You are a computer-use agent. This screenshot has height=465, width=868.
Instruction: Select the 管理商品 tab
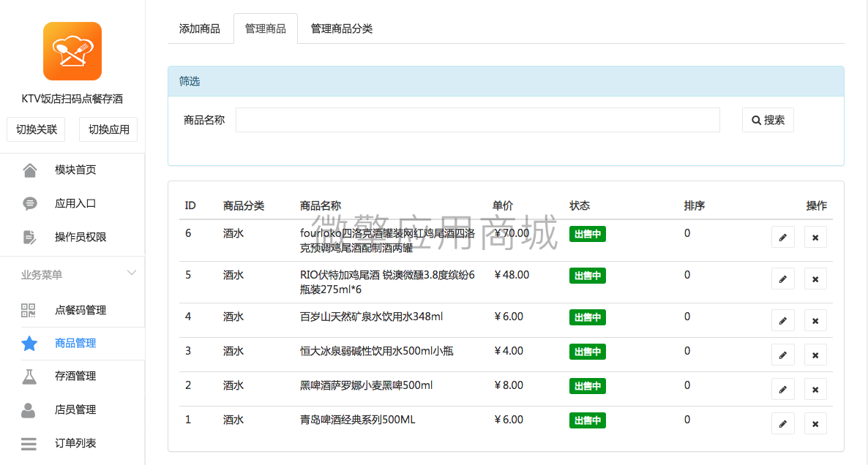pyautogui.click(x=266, y=29)
